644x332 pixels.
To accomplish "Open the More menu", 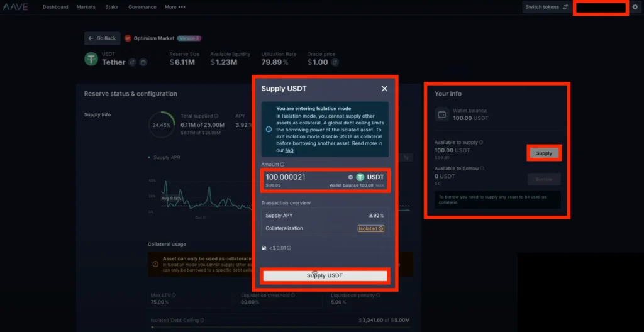I will 174,7.
